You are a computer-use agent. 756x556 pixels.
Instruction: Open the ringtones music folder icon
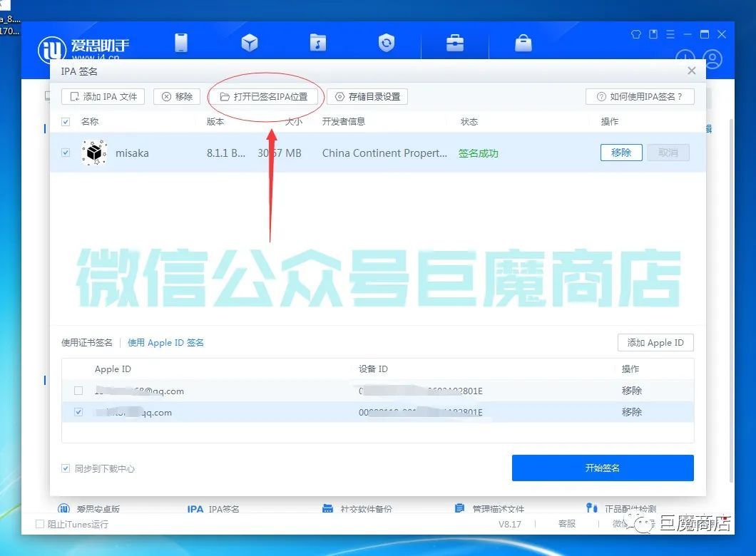[317, 43]
